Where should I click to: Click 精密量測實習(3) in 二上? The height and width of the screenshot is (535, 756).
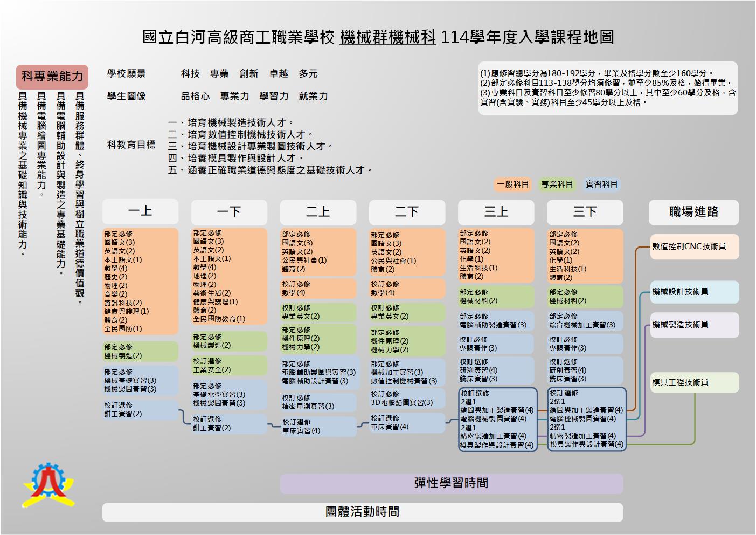(308, 407)
